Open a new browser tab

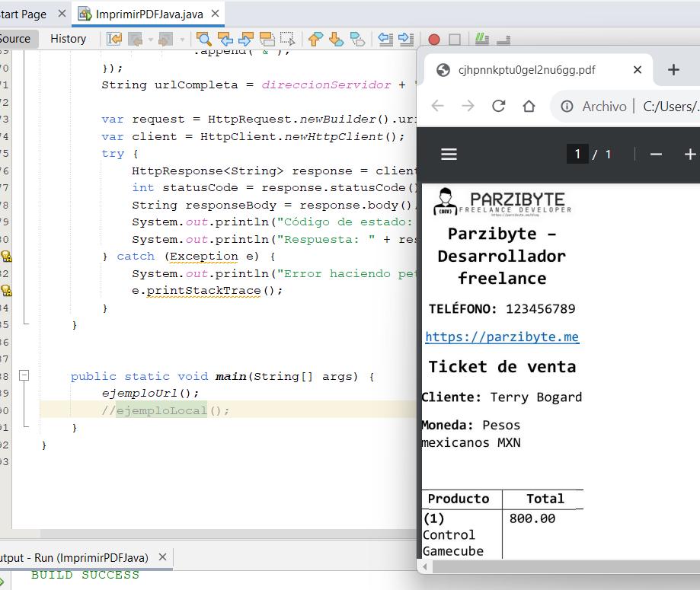click(673, 69)
